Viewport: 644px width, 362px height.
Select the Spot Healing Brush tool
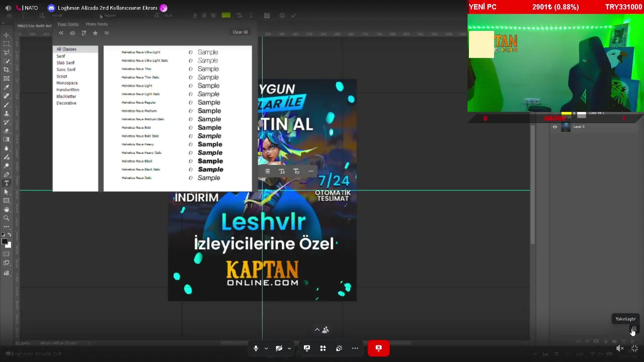coord(7,96)
